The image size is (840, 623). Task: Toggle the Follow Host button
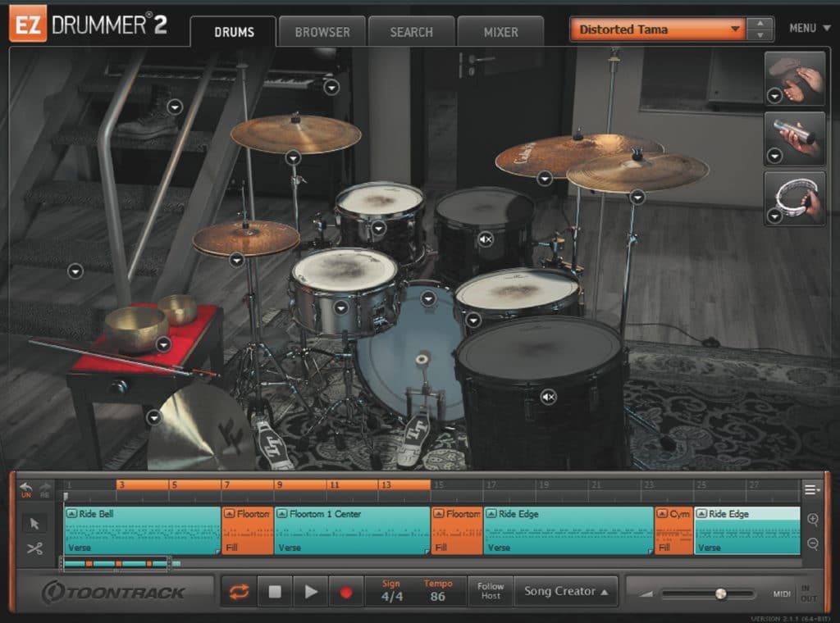pos(491,591)
